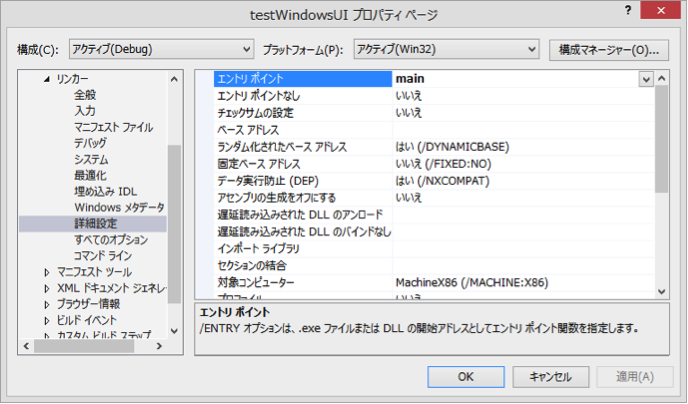Click the property grid vertical scrollbar thumb
Viewport: 688px width, 404px height.
662,139
